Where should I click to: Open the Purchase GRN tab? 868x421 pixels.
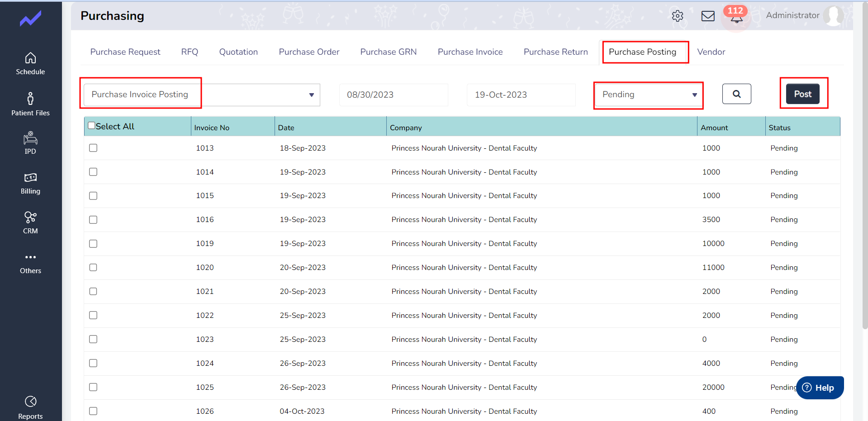pos(388,52)
